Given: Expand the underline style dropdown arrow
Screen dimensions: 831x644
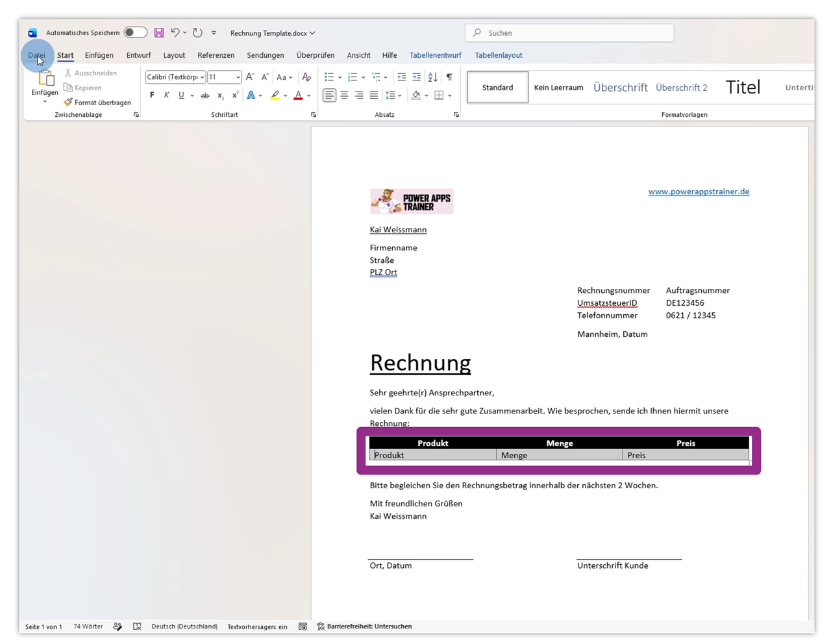Looking at the screenshot, I should tap(192, 95).
